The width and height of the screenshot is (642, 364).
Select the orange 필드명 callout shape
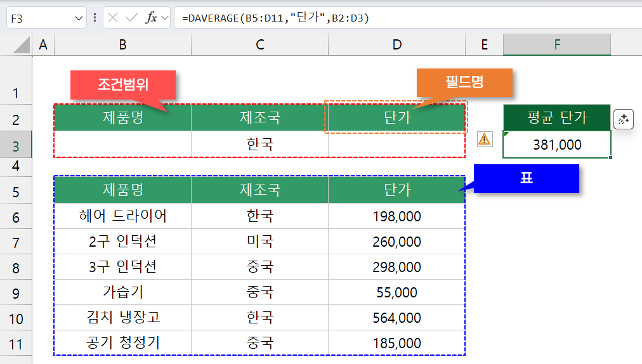464,82
